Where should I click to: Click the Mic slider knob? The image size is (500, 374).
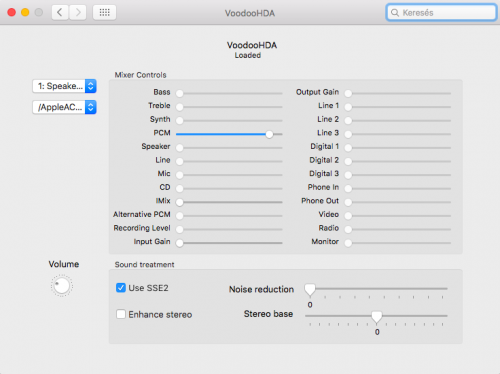pyautogui.click(x=180, y=175)
